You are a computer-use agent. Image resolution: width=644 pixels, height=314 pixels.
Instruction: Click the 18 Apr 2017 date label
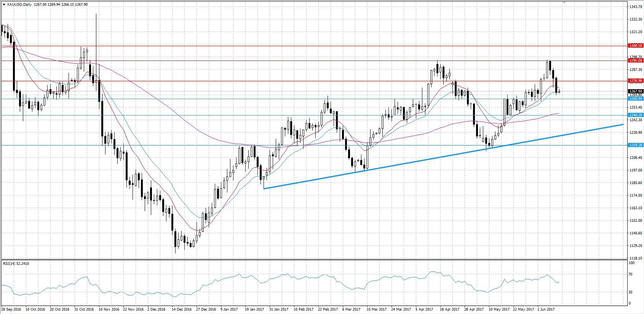450,309
